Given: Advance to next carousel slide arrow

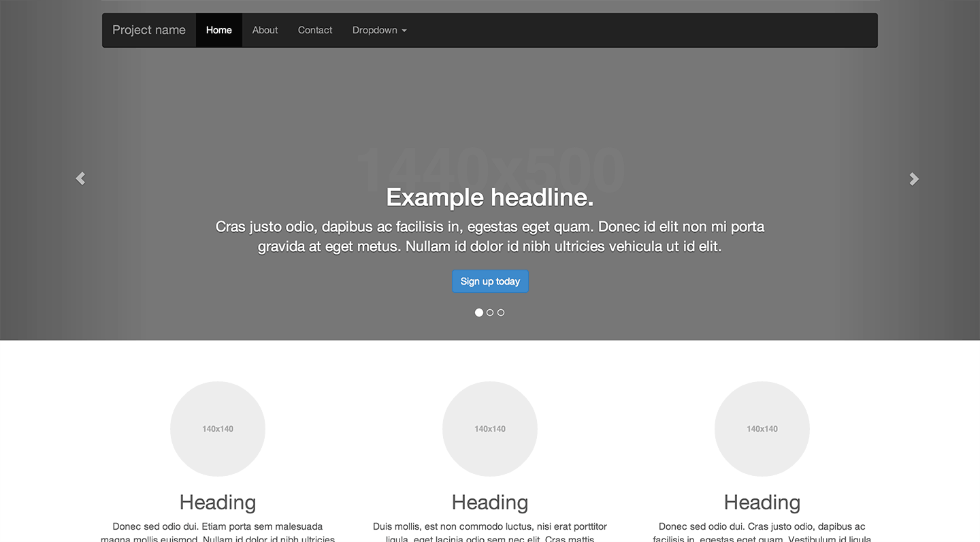Looking at the screenshot, I should click(914, 178).
